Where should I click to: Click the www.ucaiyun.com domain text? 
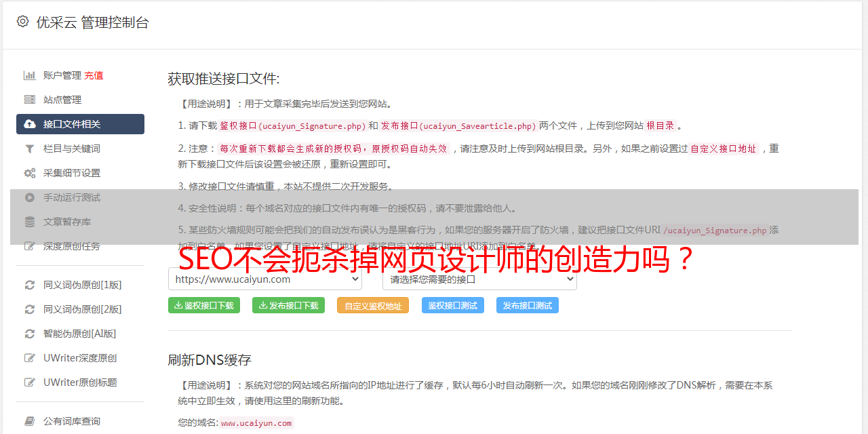[x=256, y=423]
